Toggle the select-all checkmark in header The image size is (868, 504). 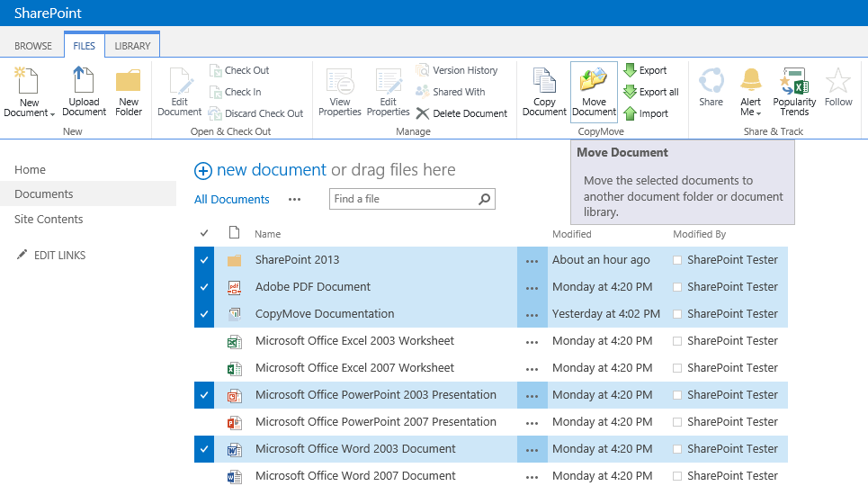204,233
